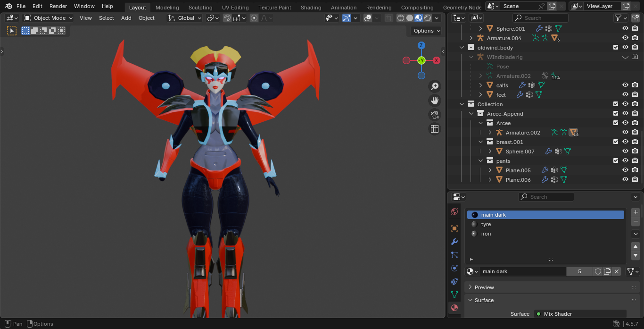Open the Modifiers wrench tab icon

454,242
